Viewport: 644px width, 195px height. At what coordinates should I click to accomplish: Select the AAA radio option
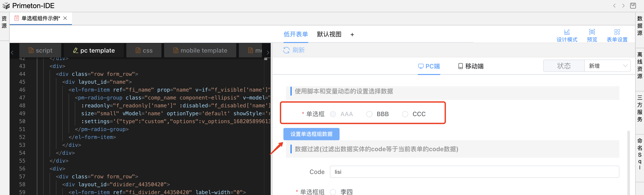[333, 114]
